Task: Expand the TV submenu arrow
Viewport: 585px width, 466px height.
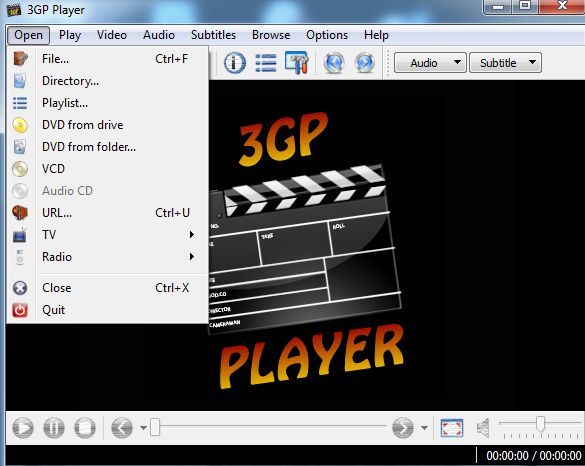Action: (x=191, y=234)
